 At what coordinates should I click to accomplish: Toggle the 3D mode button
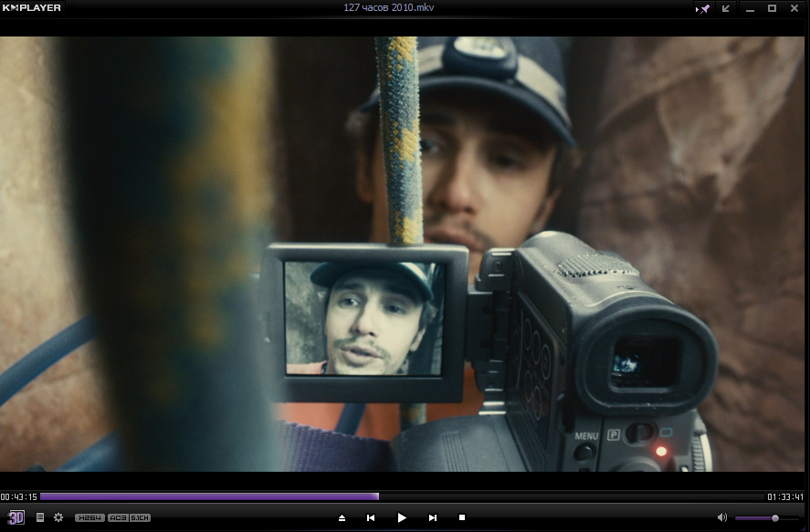click(x=16, y=517)
